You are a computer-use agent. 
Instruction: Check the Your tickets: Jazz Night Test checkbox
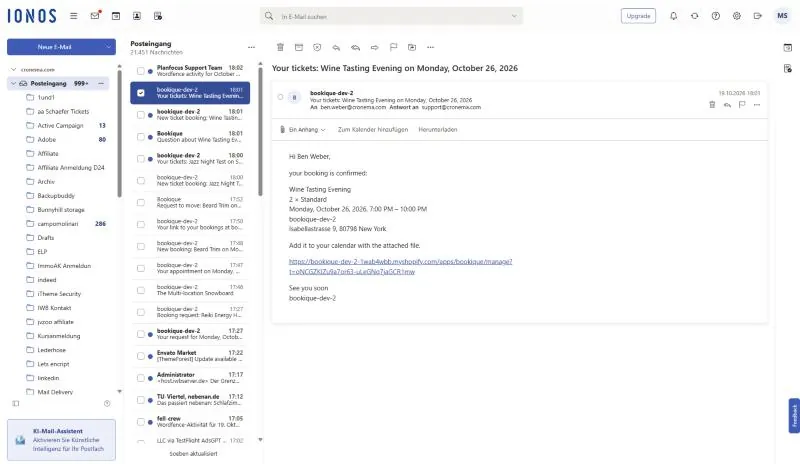141,159
